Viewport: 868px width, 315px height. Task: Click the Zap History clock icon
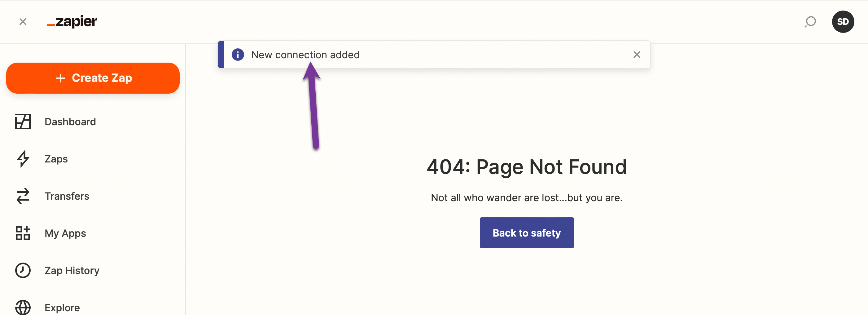point(23,270)
